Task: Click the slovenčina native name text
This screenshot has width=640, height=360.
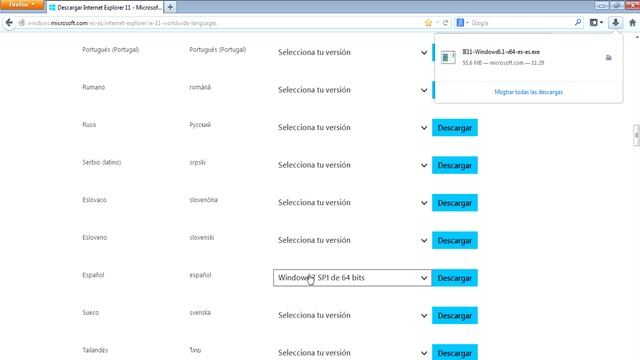Action: coord(203,200)
